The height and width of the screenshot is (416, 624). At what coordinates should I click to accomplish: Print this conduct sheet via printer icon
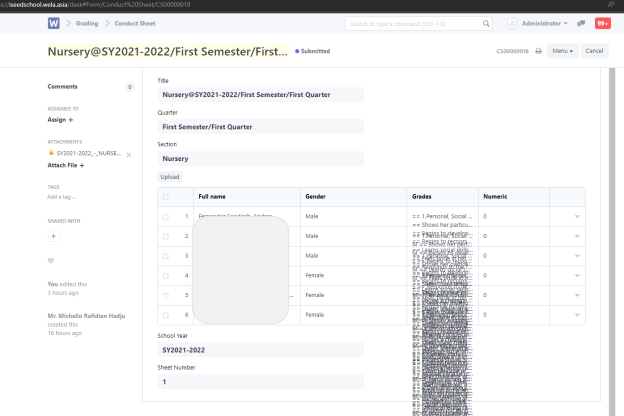tap(538, 51)
